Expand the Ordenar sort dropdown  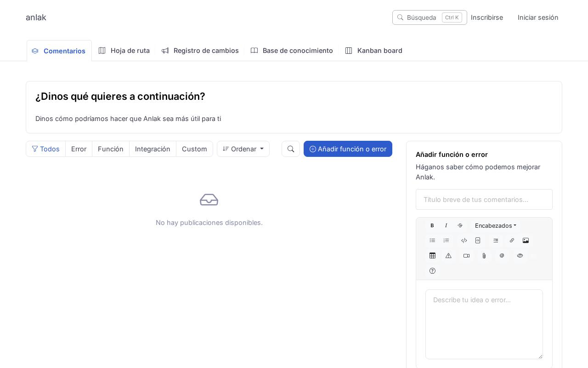tap(243, 149)
